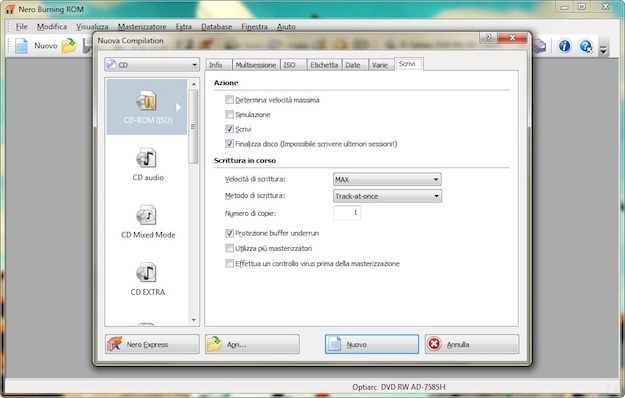Screen dimensions: 625x398
Task: Enable Utilizza più masterizzatori checkbox
Action: [229, 248]
